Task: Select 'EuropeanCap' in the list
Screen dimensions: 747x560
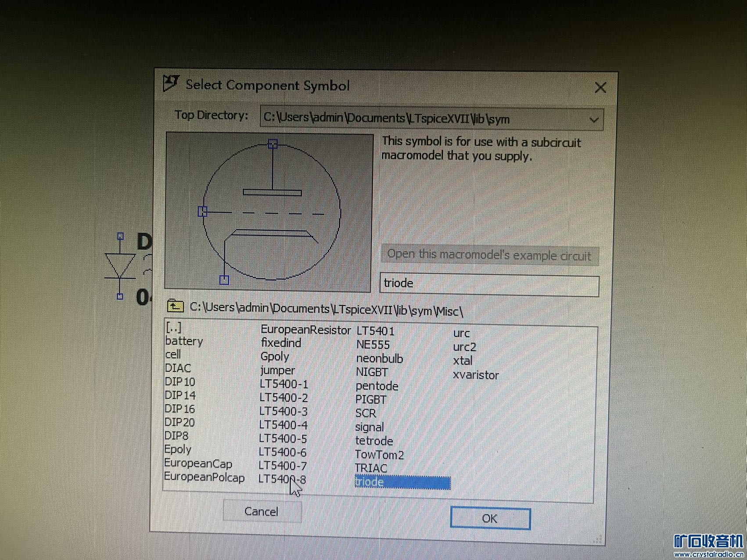Action: pyautogui.click(x=198, y=463)
